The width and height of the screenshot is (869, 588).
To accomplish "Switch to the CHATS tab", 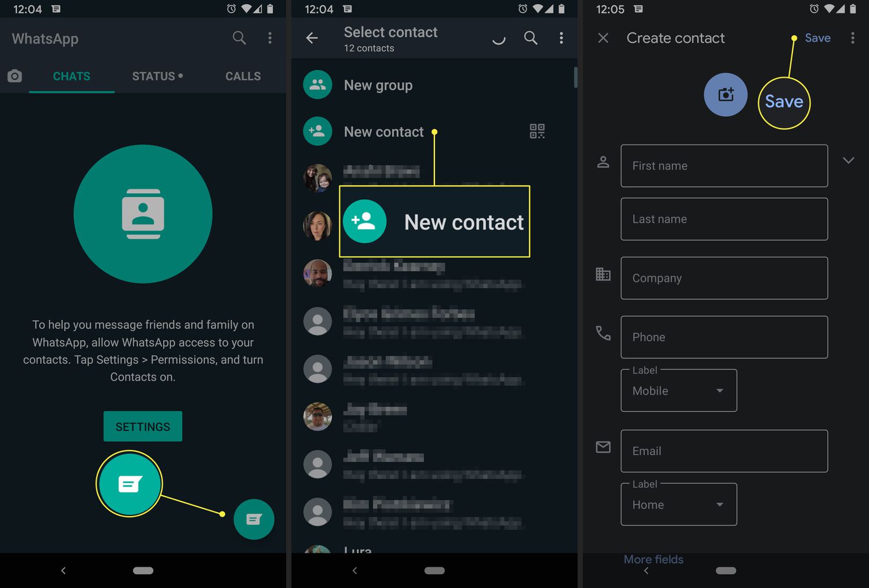I will point(72,76).
